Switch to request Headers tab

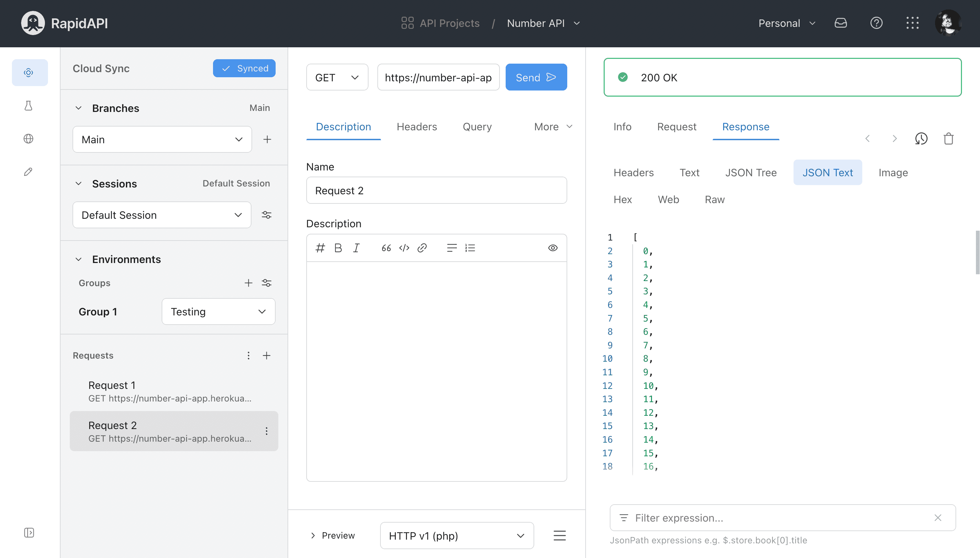(x=416, y=127)
